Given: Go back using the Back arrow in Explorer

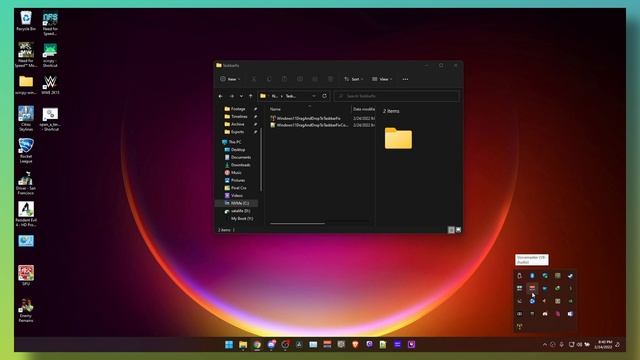Looking at the screenshot, I should pos(221,96).
